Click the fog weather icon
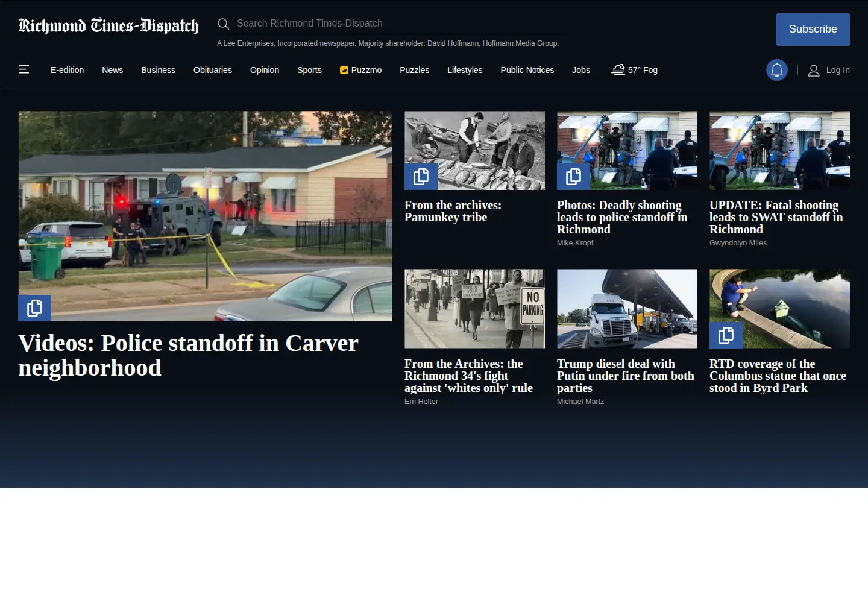Viewport: 868px width, 603px height. pos(618,69)
